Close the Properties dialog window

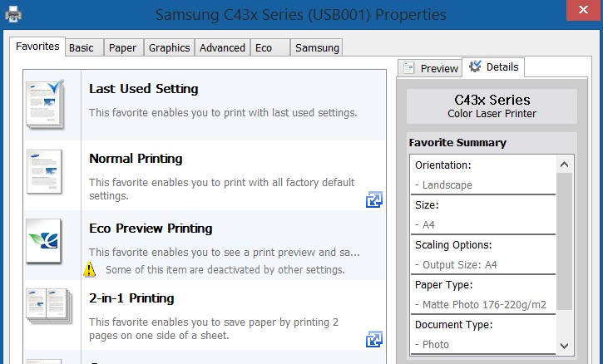point(583,10)
